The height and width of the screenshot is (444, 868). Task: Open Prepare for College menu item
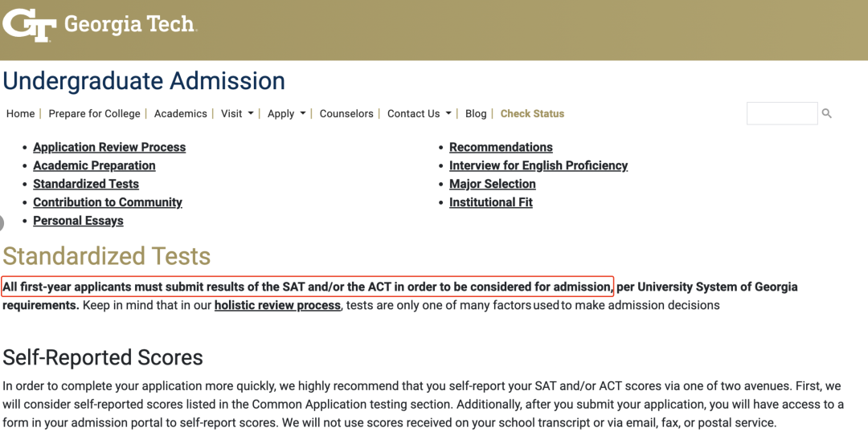tap(94, 114)
